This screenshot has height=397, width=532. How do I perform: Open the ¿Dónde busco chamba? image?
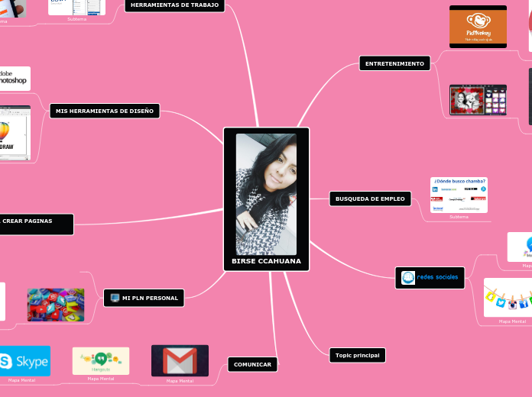[459, 195]
